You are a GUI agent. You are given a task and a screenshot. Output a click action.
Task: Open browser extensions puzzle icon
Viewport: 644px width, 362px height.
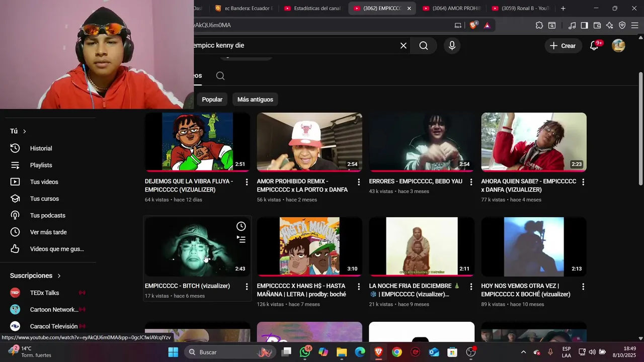(539, 25)
